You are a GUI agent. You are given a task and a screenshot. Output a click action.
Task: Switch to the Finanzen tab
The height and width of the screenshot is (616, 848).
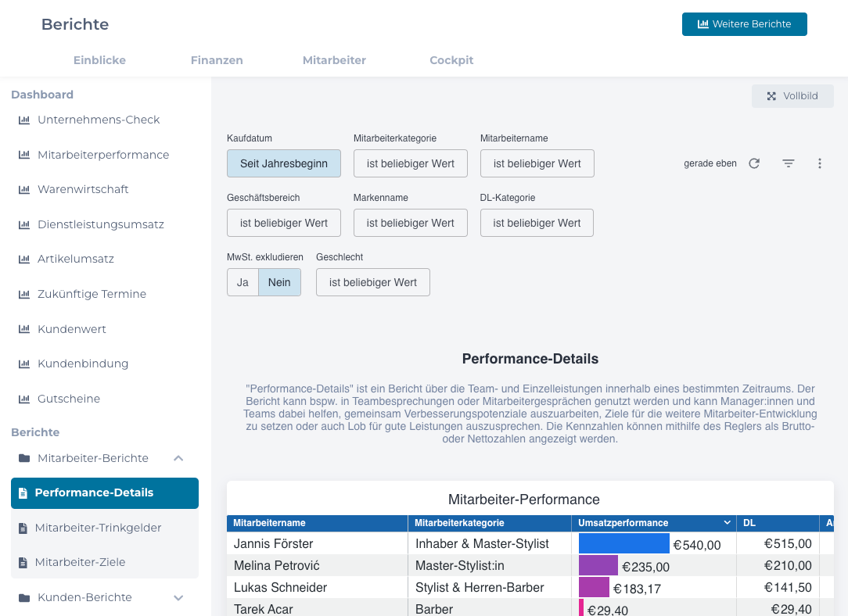click(217, 60)
